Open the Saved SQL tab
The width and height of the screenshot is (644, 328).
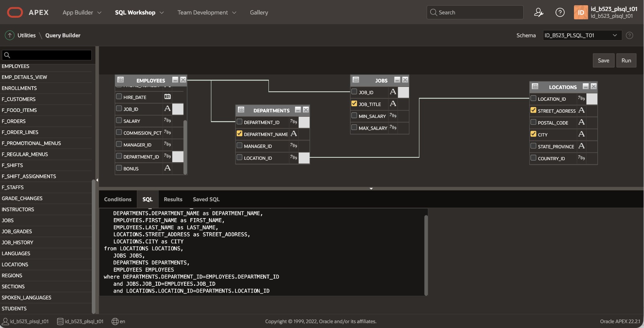coord(206,199)
